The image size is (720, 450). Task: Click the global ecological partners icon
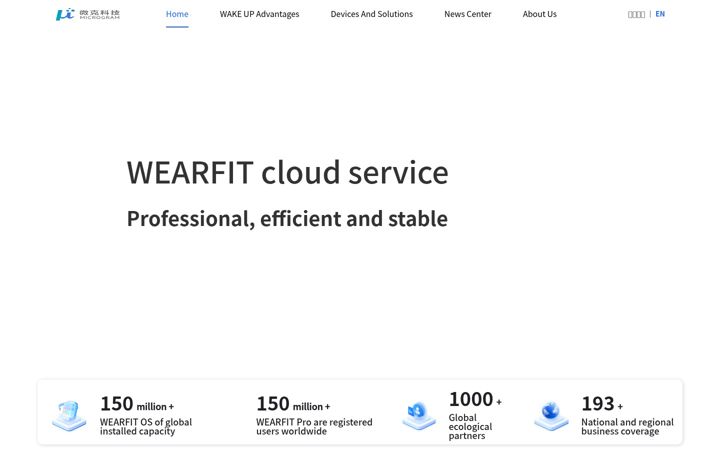[419, 416]
